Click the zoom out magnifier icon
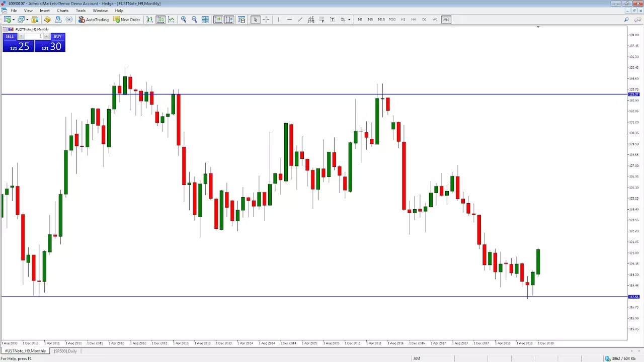Screen dimensions: 644x362 coord(194,20)
